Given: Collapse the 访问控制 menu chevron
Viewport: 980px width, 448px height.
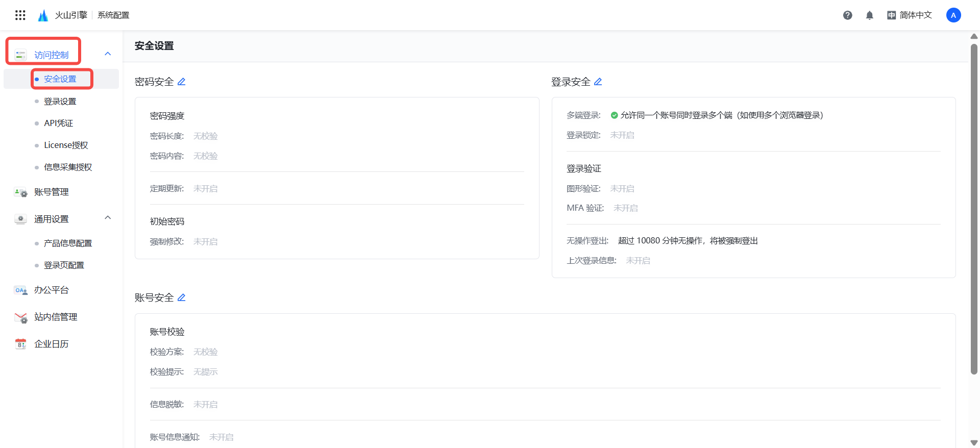Looking at the screenshot, I should tap(108, 54).
